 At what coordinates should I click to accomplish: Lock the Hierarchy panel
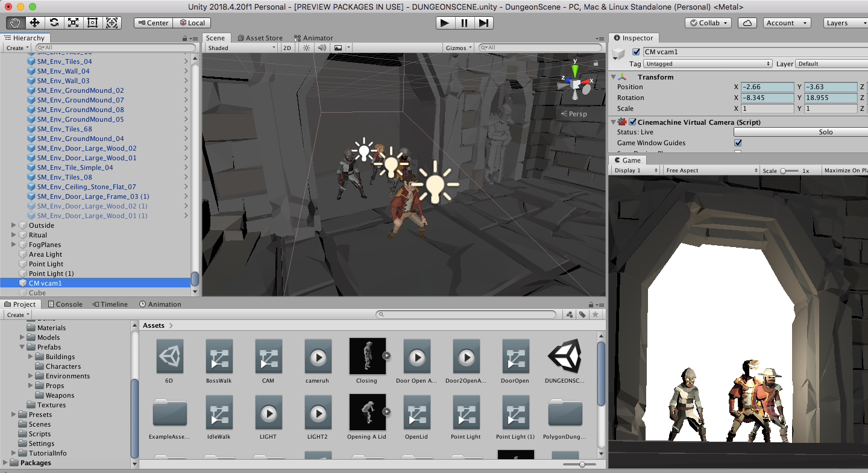(x=185, y=38)
